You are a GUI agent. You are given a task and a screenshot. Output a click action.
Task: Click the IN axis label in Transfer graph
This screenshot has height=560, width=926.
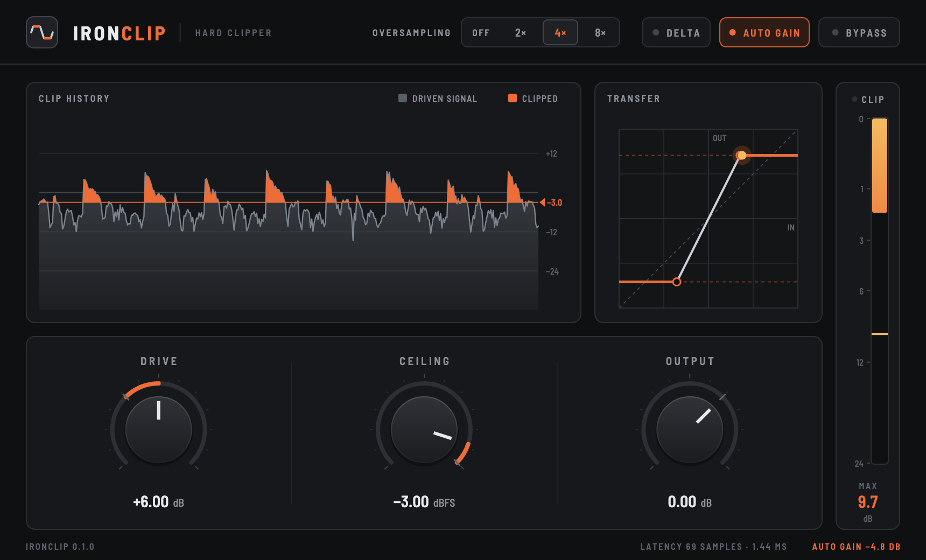(791, 228)
